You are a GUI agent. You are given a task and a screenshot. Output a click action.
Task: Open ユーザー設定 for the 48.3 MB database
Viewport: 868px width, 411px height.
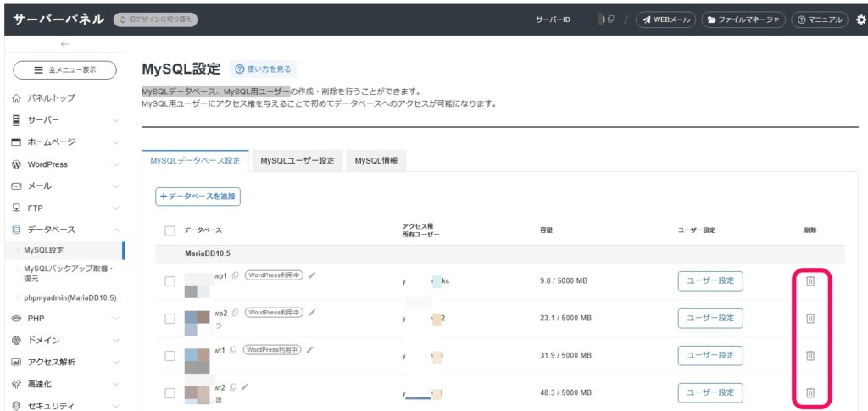710,392
